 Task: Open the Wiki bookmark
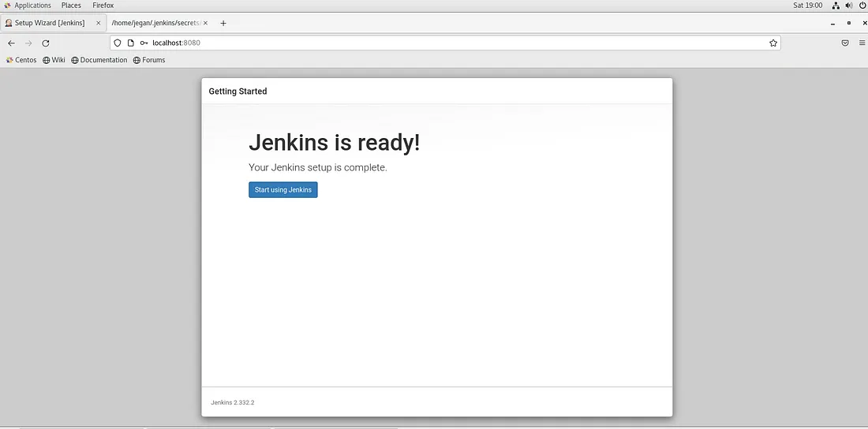(x=54, y=60)
